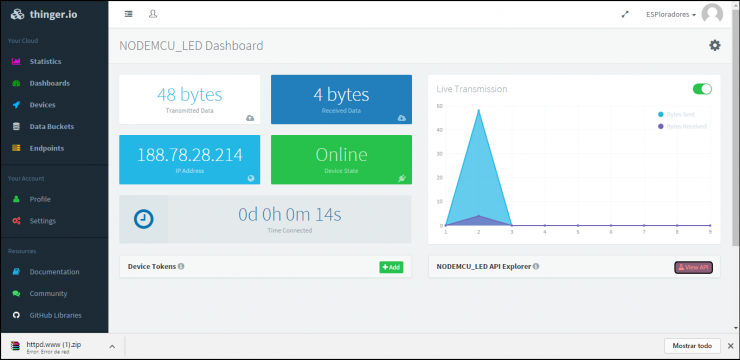Toggle the Bytes Sent legend entry
This screenshot has width=740, height=360.
676,115
